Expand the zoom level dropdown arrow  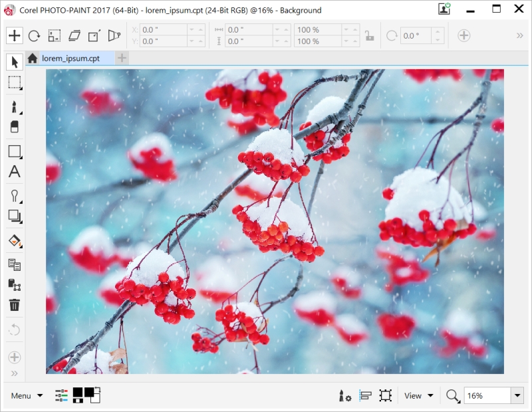click(x=517, y=395)
